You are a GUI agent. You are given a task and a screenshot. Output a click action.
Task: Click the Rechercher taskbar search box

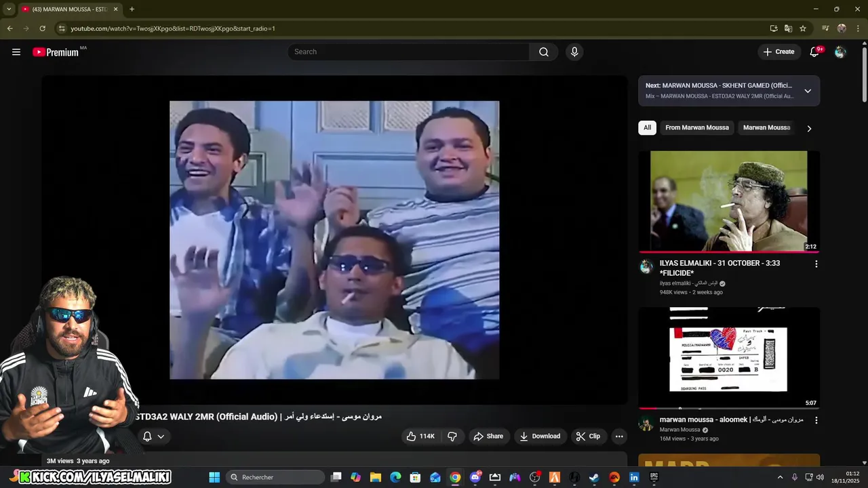pyautogui.click(x=275, y=477)
